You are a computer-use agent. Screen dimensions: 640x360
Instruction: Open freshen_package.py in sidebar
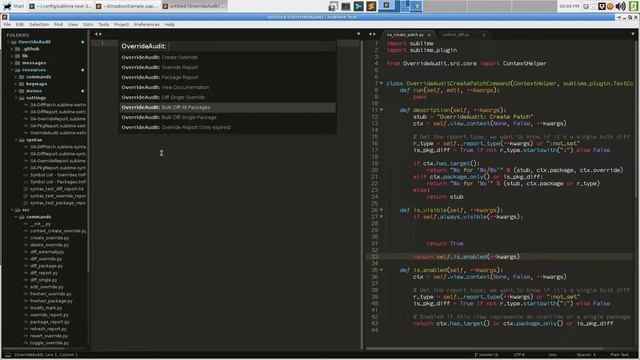(x=51, y=301)
